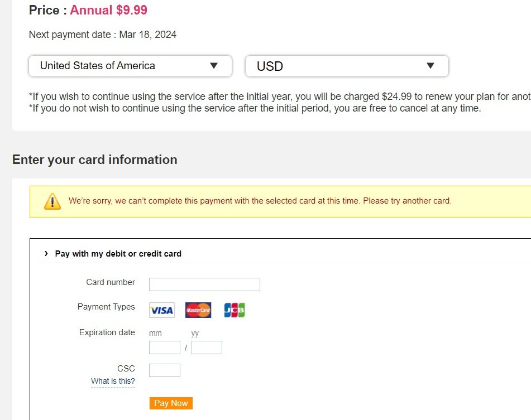The width and height of the screenshot is (531, 420).
Task: Click the USD currency dropdown arrow
Action: tap(430, 66)
